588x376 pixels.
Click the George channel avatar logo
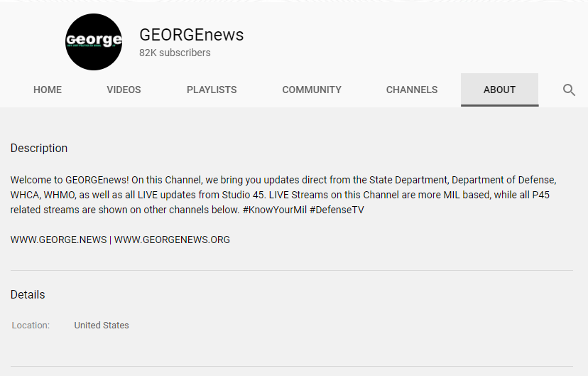tap(94, 42)
